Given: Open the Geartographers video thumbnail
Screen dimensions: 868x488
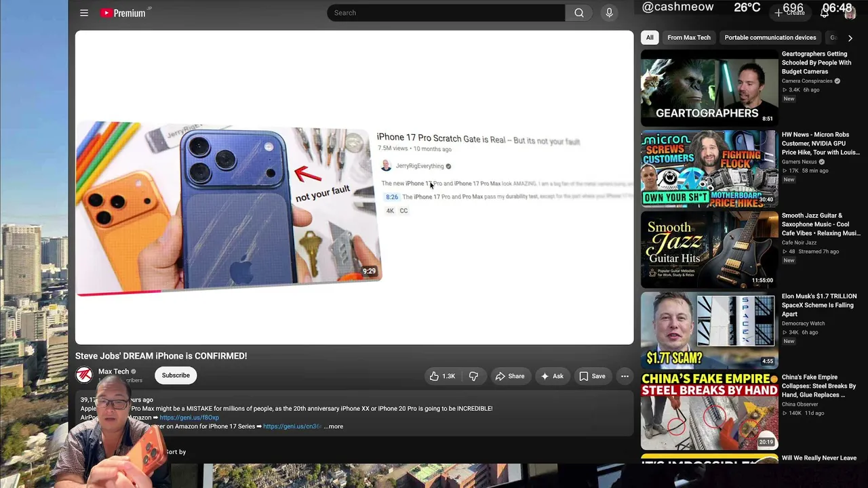Looking at the screenshot, I should pos(709,87).
